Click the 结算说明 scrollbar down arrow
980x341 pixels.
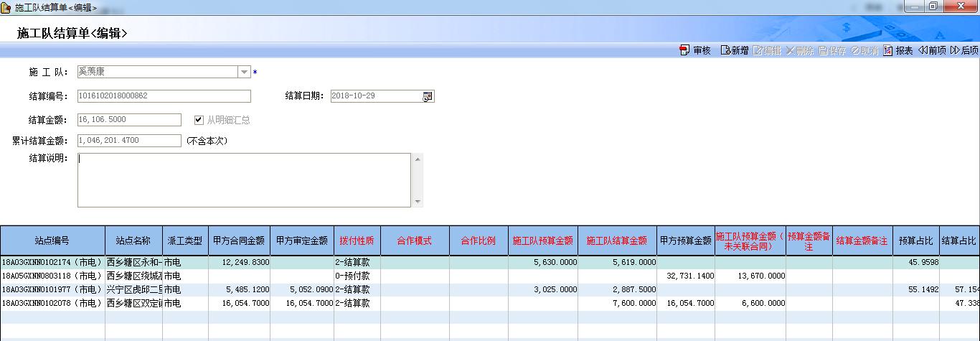point(418,202)
